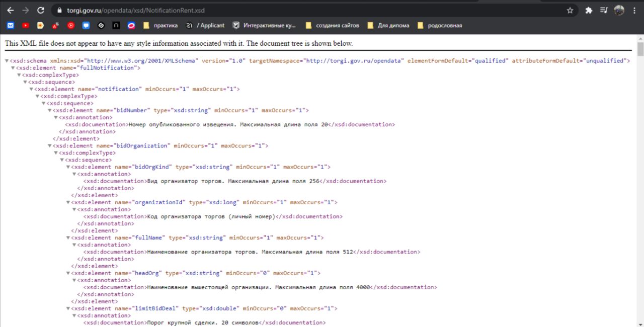
Task: Collapse the xsd:schema root node
Action: tap(7, 61)
